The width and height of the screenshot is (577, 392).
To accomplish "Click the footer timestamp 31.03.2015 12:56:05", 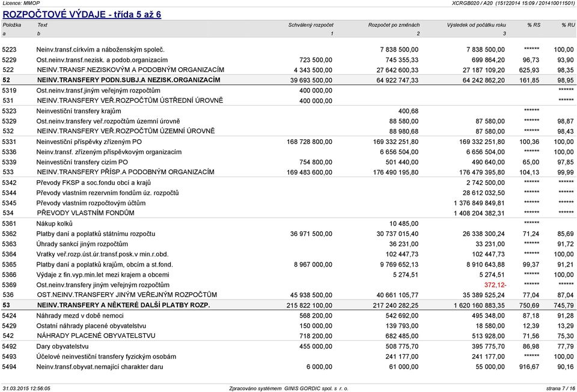I will 26,388.
